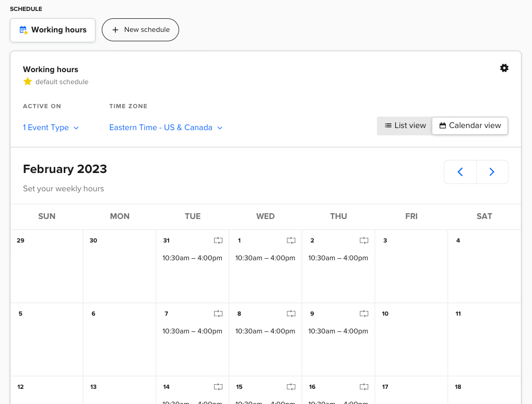
Task: Open 10:30am – 4:00pm hours on Tuesday 7
Action: (192, 331)
